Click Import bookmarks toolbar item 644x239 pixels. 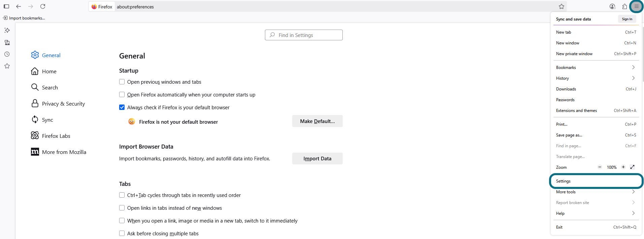click(x=24, y=18)
